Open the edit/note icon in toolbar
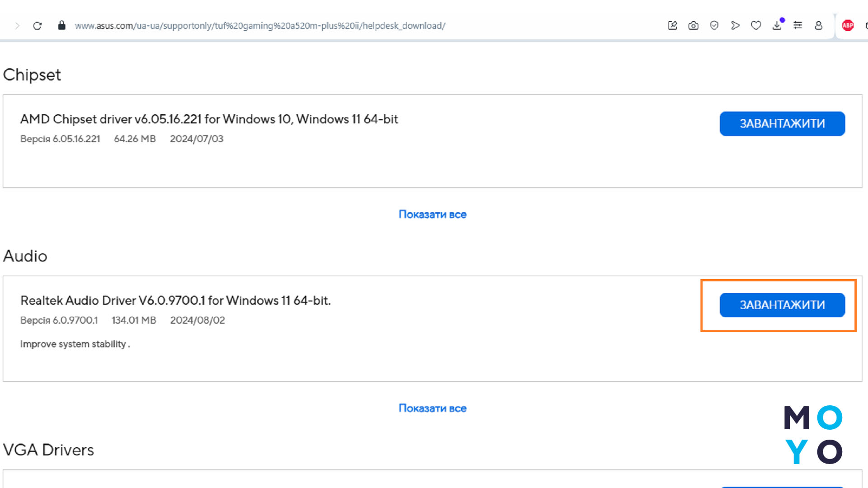The height and width of the screenshot is (488, 868). tap(673, 25)
